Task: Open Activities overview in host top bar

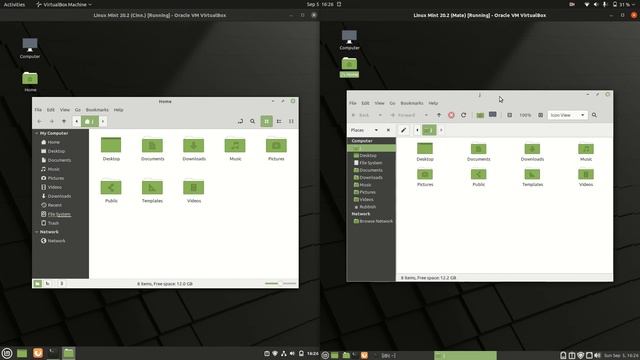Action: pyautogui.click(x=14, y=4)
